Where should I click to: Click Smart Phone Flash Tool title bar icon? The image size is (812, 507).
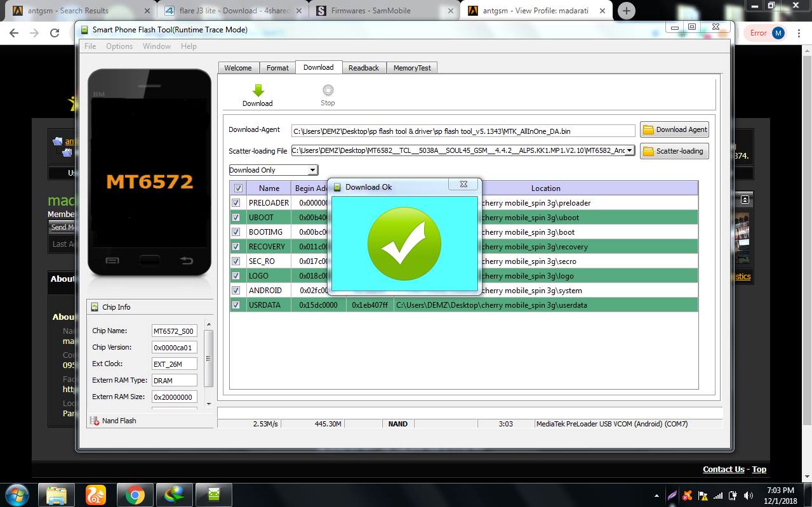(85, 30)
